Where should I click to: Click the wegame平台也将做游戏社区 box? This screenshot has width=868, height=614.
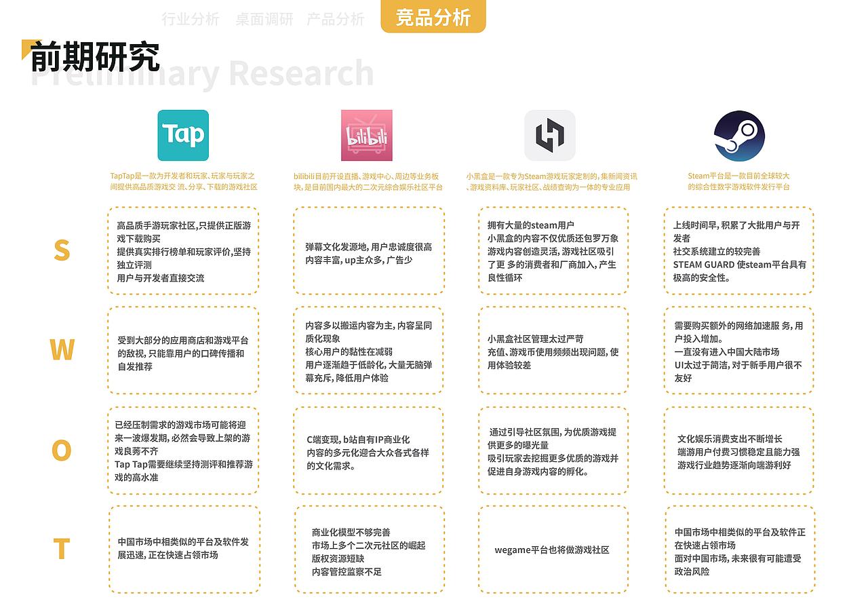(553, 549)
